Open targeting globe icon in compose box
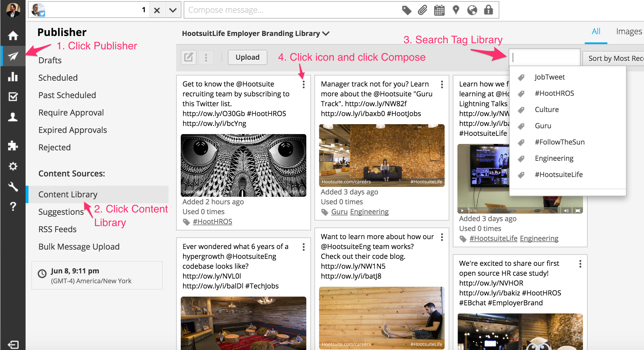 click(x=472, y=10)
